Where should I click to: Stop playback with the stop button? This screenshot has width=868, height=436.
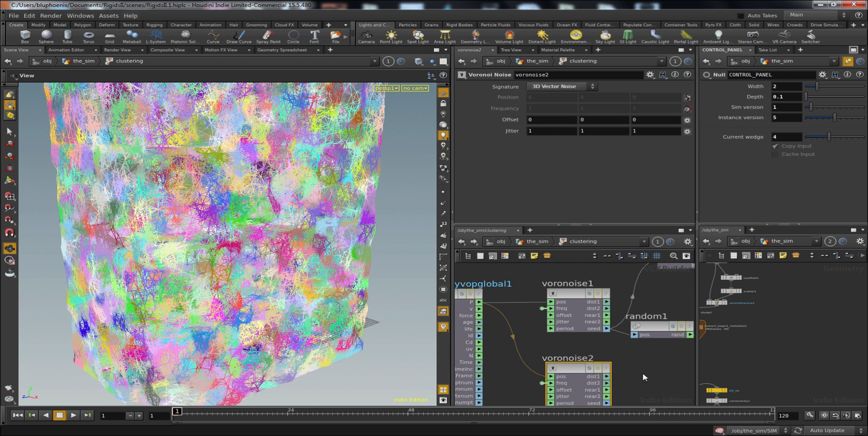point(59,415)
